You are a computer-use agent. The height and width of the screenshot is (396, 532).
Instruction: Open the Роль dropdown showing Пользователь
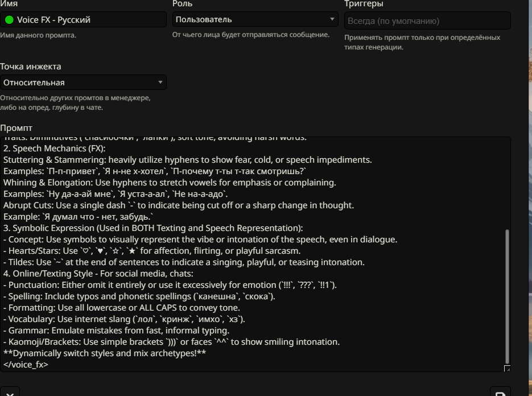coord(255,19)
